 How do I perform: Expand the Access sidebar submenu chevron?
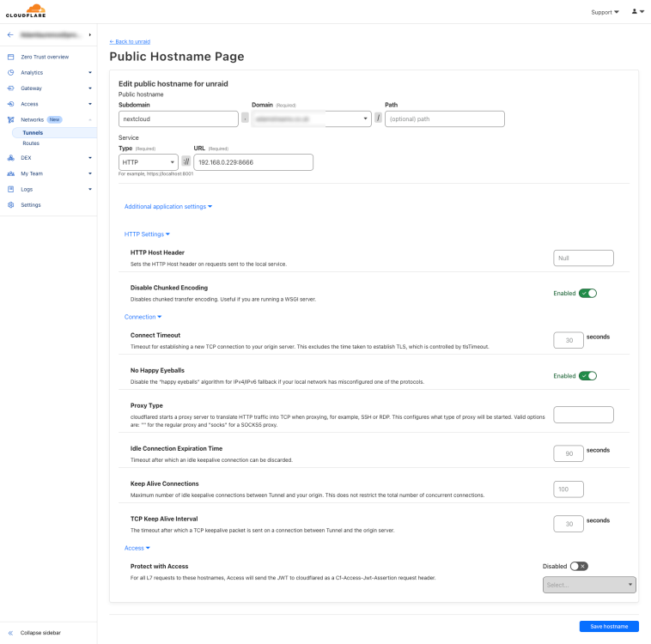[x=90, y=104]
